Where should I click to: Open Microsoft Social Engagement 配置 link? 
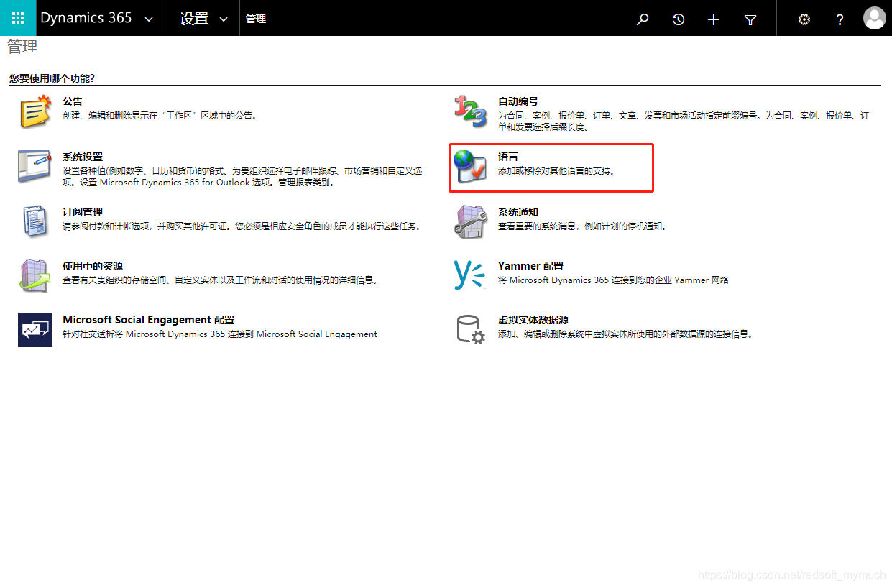148,320
